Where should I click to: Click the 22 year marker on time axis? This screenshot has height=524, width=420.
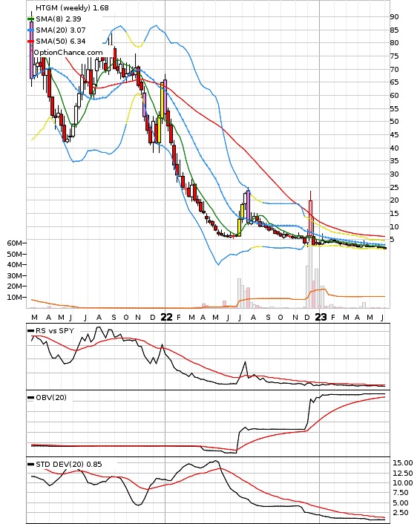click(x=166, y=317)
